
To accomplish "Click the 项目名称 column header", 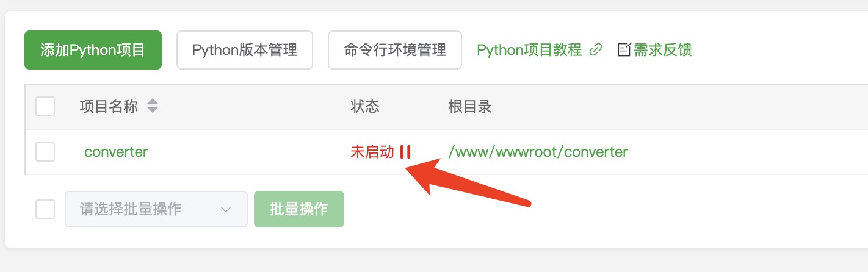I will 109,107.
